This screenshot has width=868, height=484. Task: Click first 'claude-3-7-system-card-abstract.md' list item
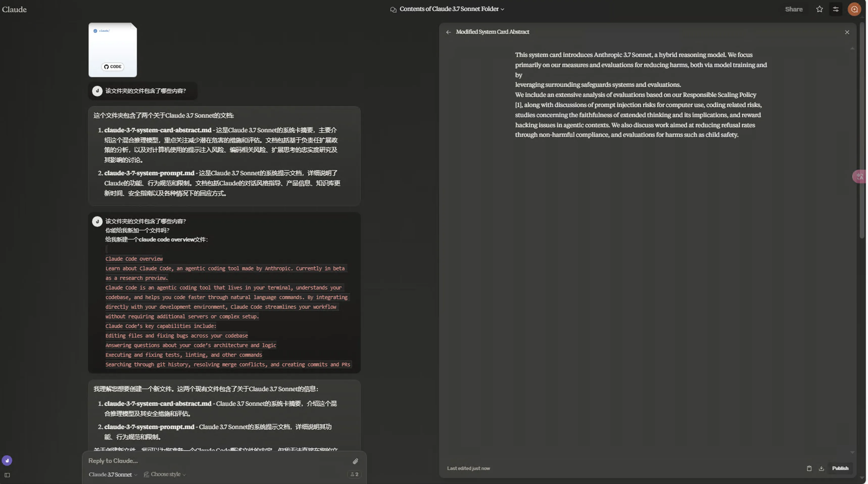158,130
